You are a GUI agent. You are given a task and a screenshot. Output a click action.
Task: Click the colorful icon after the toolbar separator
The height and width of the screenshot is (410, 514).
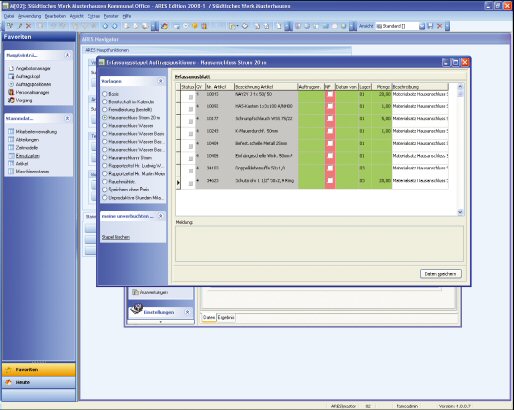click(165, 26)
